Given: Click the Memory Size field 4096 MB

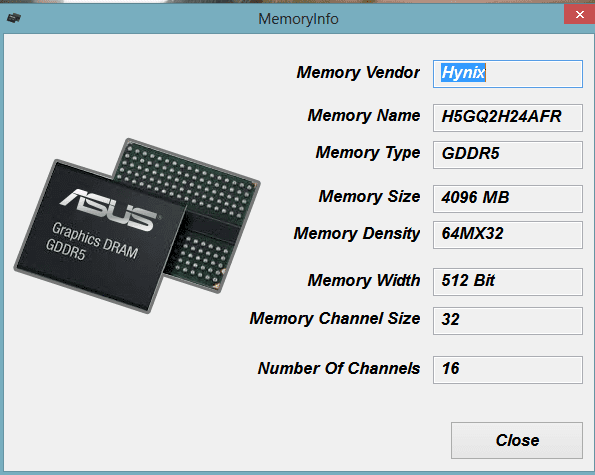Looking at the screenshot, I should pyautogui.click(x=508, y=199).
